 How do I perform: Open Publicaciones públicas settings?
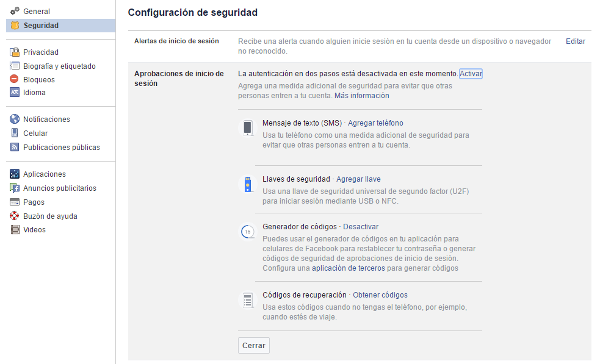[61, 147]
